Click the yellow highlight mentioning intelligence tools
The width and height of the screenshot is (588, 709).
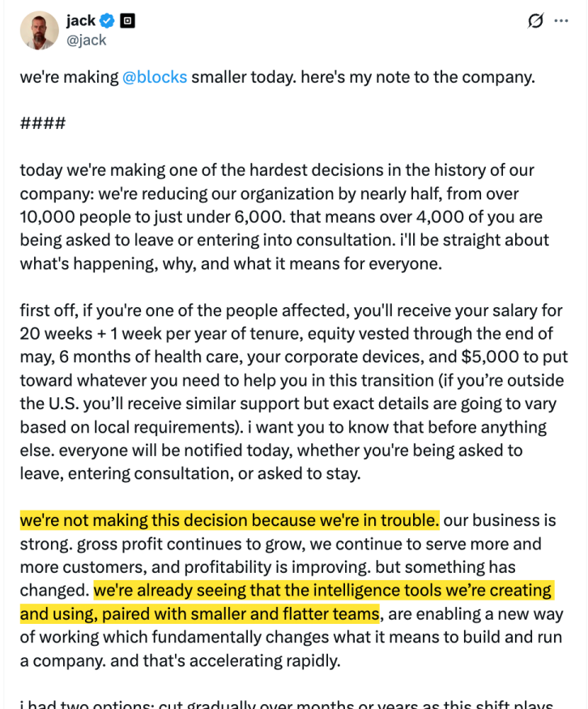tap(324, 590)
